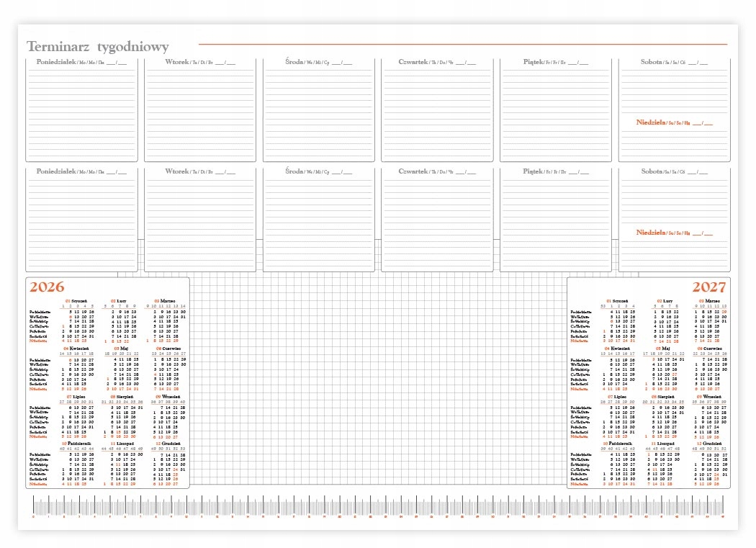Select 'Środa' heading in the lower week
Viewport: 756px width, 548px height.
pyautogui.click(x=294, y=171)
